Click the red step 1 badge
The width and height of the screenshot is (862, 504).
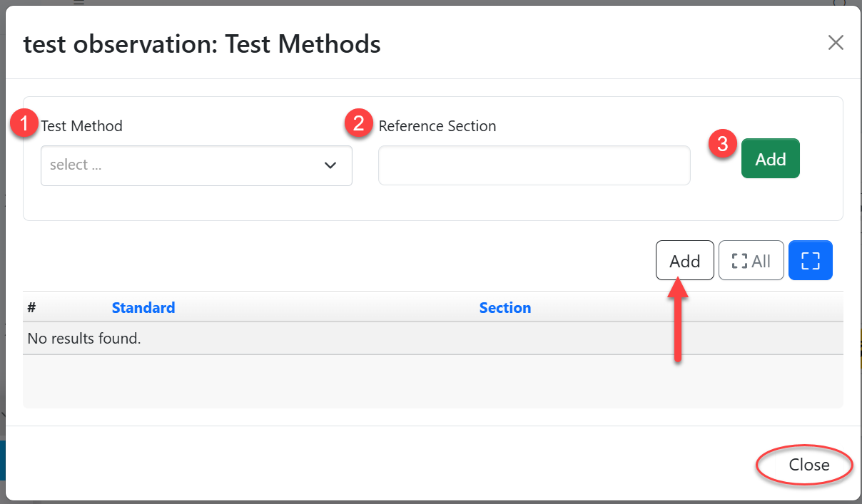point(25,124)
